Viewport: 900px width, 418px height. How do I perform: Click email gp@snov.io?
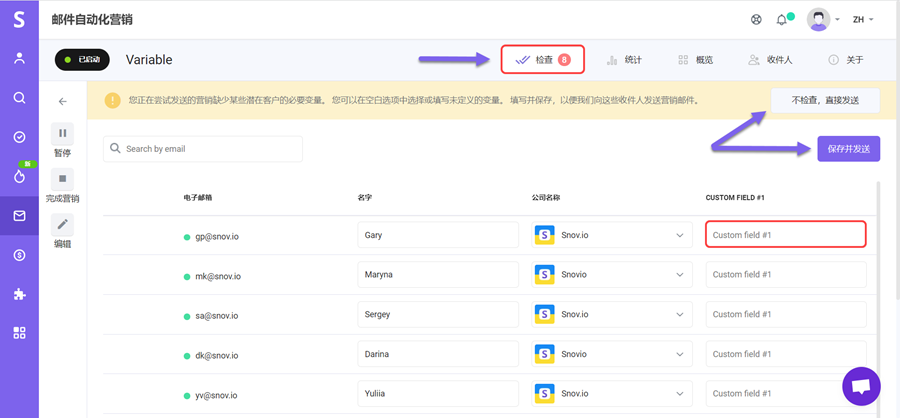pos(216,236)
